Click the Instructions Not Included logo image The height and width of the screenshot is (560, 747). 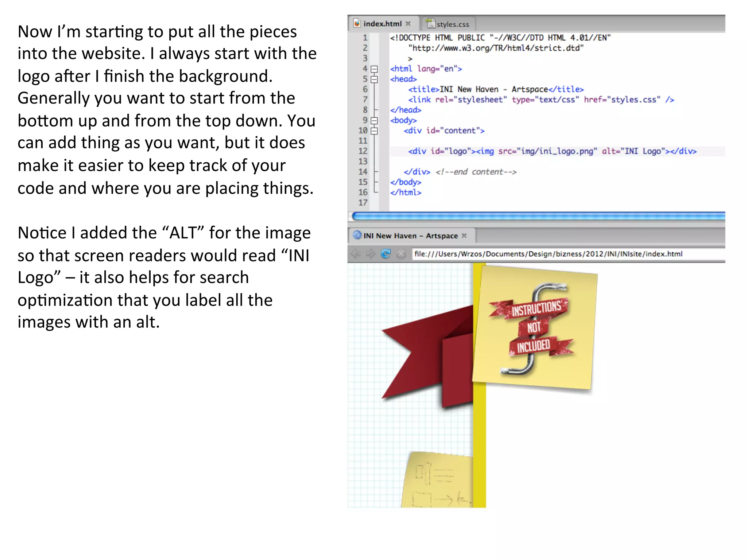pos(535,327)
